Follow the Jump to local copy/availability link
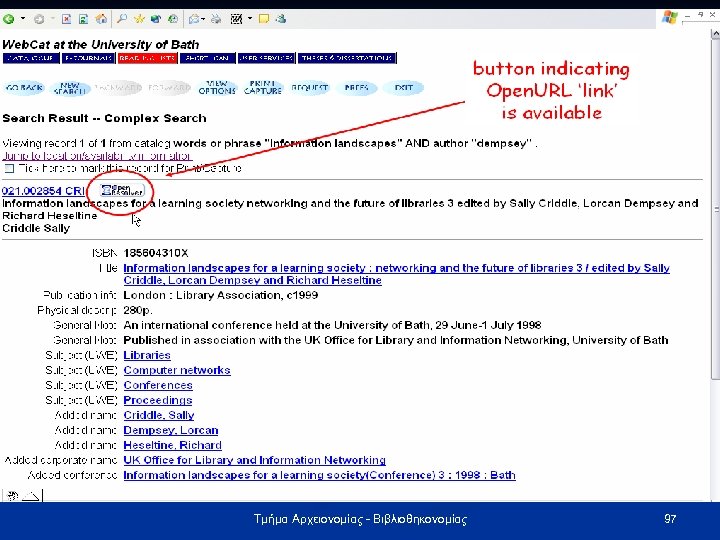The width and height of the screenshot is (720, 540). [97, 156]
